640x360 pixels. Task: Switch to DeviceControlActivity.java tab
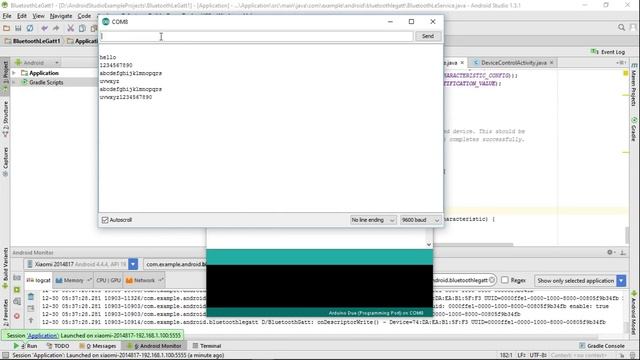[x=513, y=62]
